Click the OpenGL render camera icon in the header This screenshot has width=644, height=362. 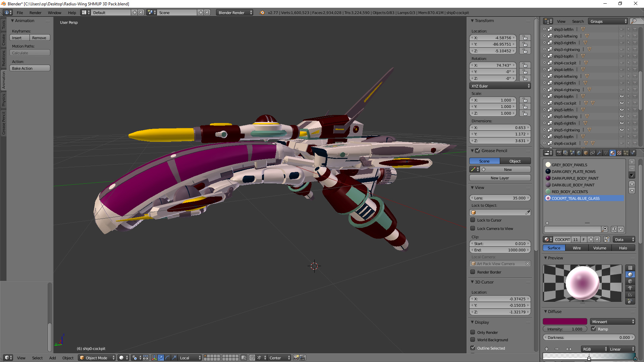coord(296,358)
